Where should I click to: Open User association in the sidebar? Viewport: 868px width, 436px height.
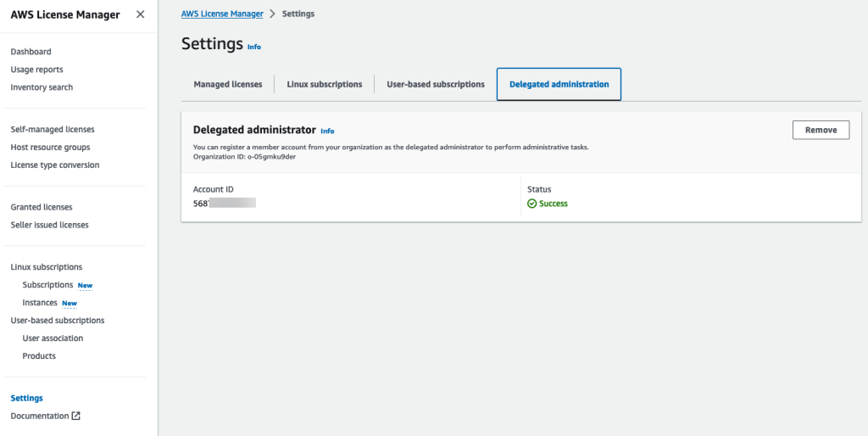point(53,338)
